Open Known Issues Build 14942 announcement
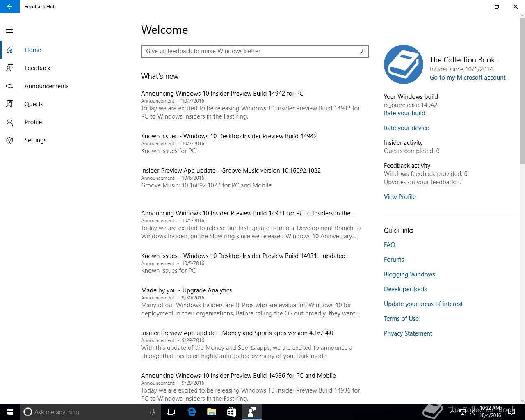Viewport: 525px width, 420px height. point(229,136)
